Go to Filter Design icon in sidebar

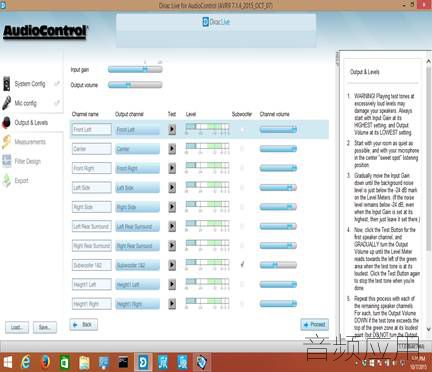pos(7,161)
